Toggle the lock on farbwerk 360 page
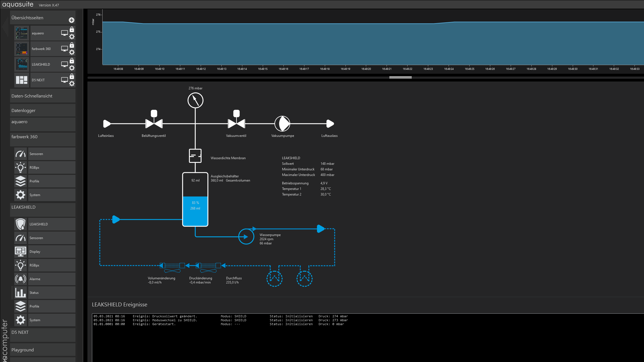This screenshot has width=644, height=362. click(x=72, y=45)
